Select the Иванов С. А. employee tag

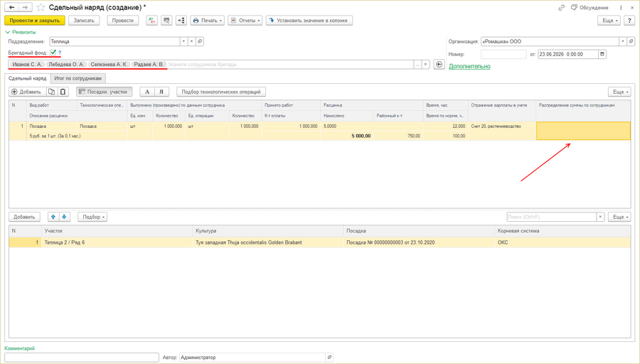click(27, 65)
